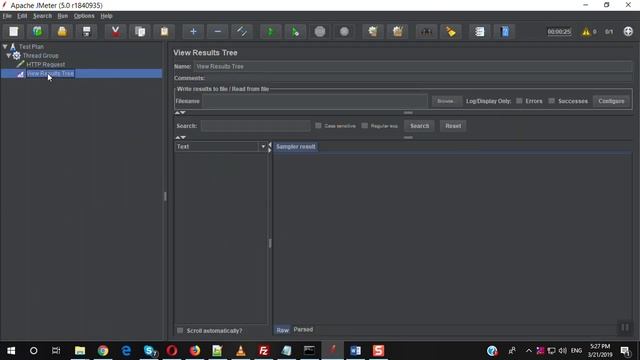This screenshot has height=360, width=640.
Task: Click the New test plan toolbar icon
Action: click(x=13, y=31)
